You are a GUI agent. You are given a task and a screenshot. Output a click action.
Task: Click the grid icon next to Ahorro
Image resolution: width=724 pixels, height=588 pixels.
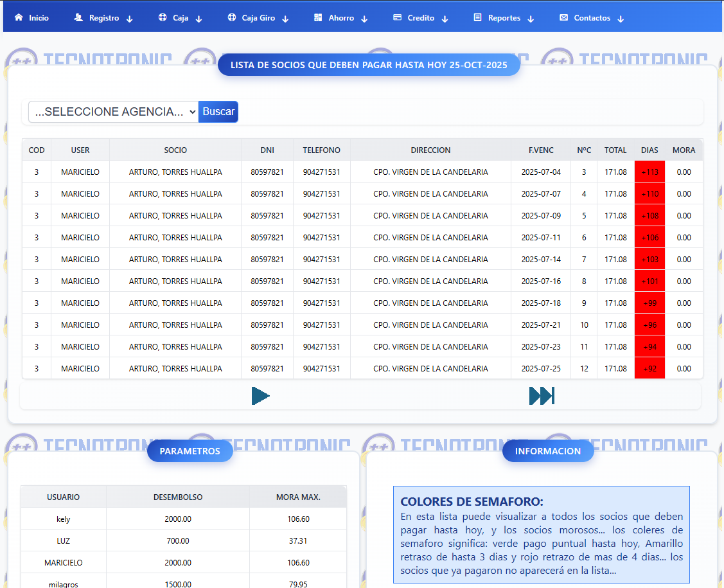pyautogui.click(x=318, y=18)
